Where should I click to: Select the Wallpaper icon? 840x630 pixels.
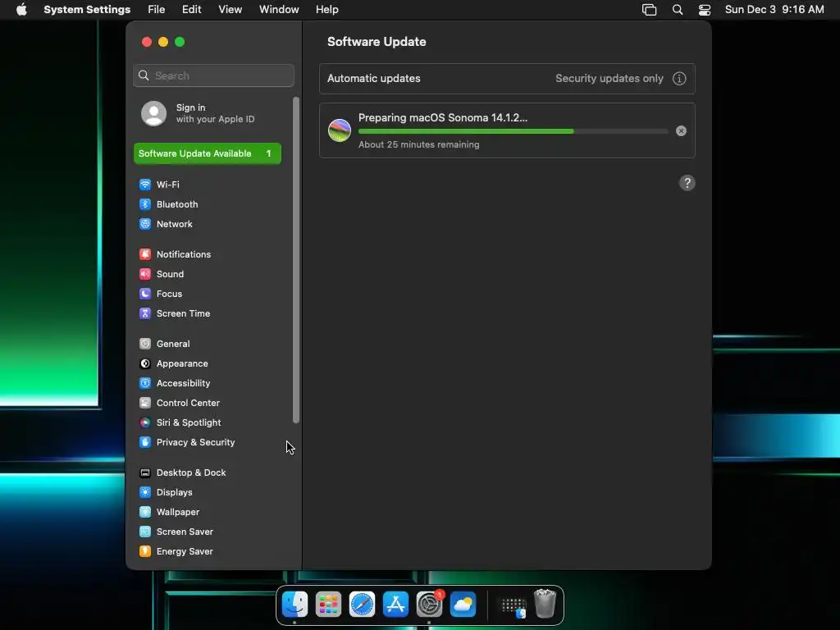pyautogui.click(x=145, y=512)
